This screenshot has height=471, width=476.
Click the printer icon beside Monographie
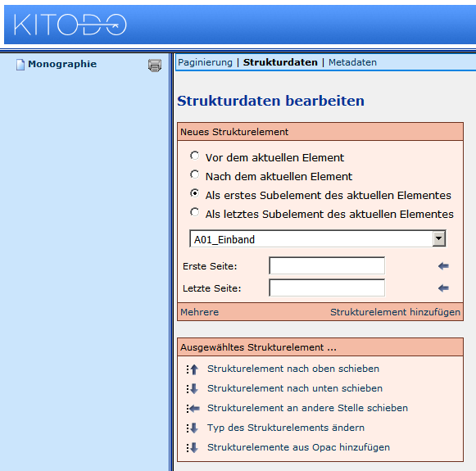tap(155, 66)
